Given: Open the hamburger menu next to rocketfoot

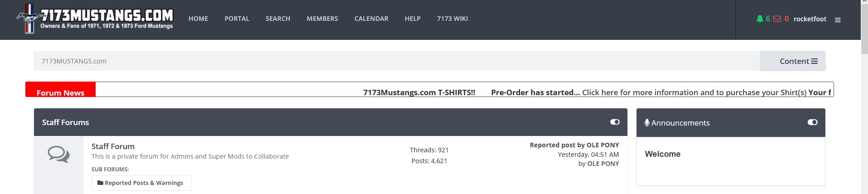Looking at the screenshot, I should click(x=838, y=19).
